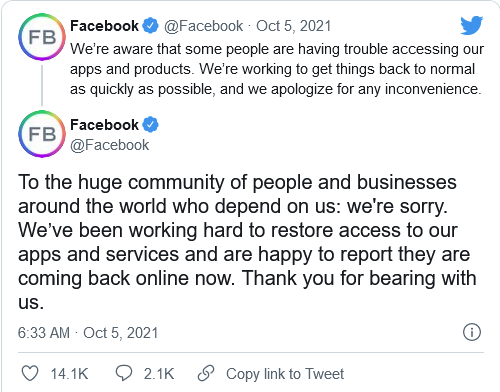Like the tweet with heart icon
Image resolution: width=500 pixels, height=392 pixels.
pos(30,373)
